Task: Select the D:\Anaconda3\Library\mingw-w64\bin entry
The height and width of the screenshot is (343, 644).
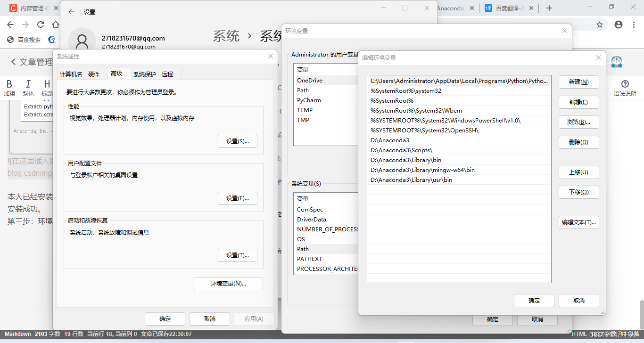Action: tap(459, 170)
